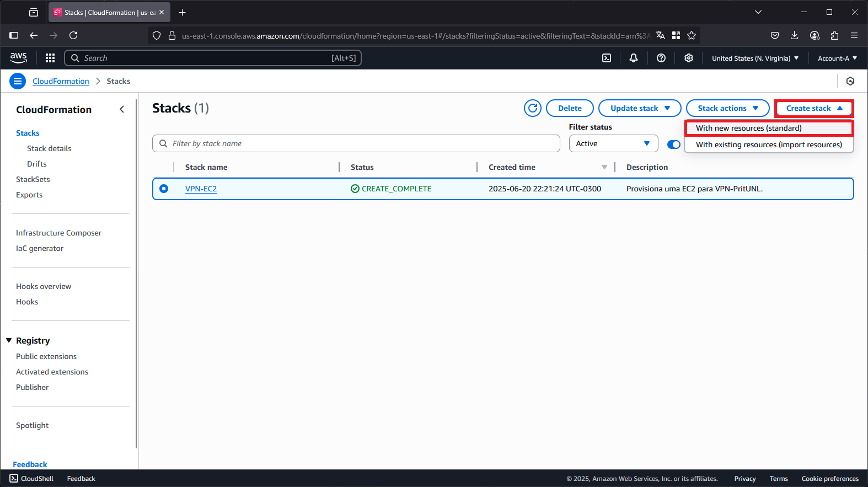Focus the browser address bar URL
This screenshot has width=868, height=487.
[x=416, y=35]
